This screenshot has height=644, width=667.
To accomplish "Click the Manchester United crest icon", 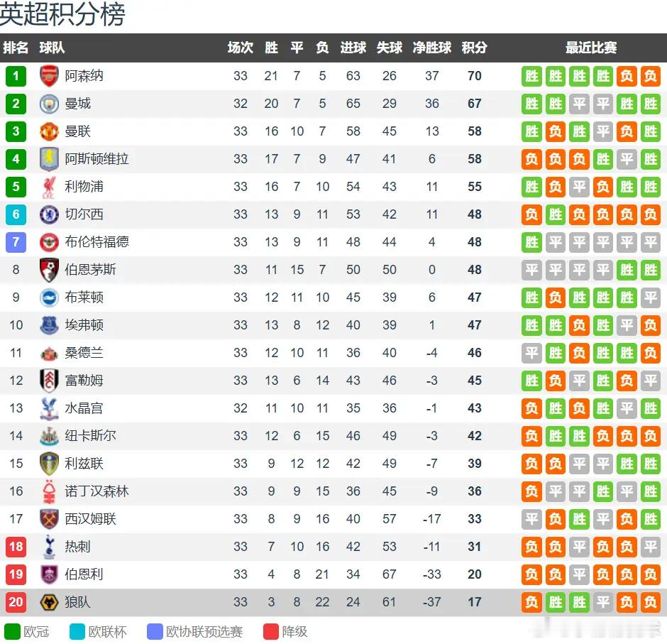I will pos(49,131).
